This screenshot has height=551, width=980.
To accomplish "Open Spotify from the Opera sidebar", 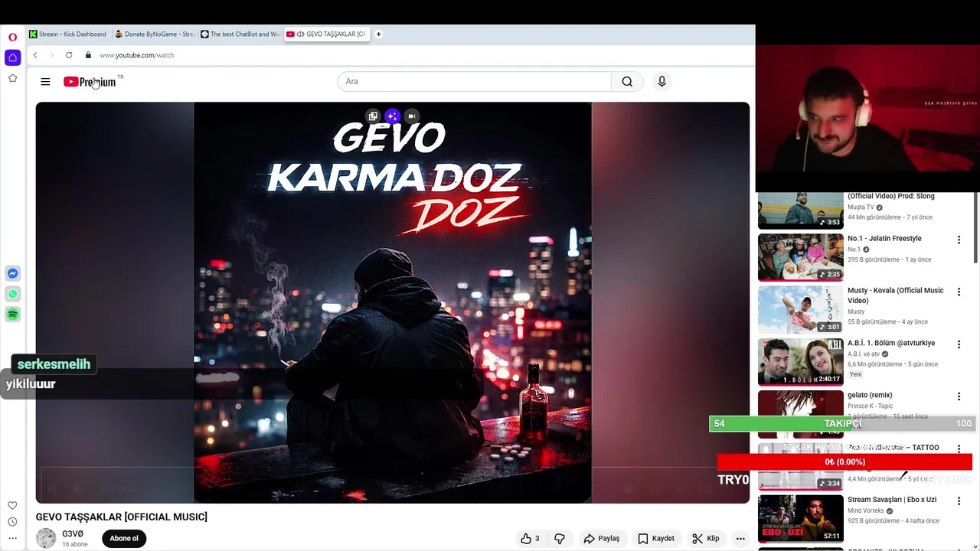I will pos(12,315).
